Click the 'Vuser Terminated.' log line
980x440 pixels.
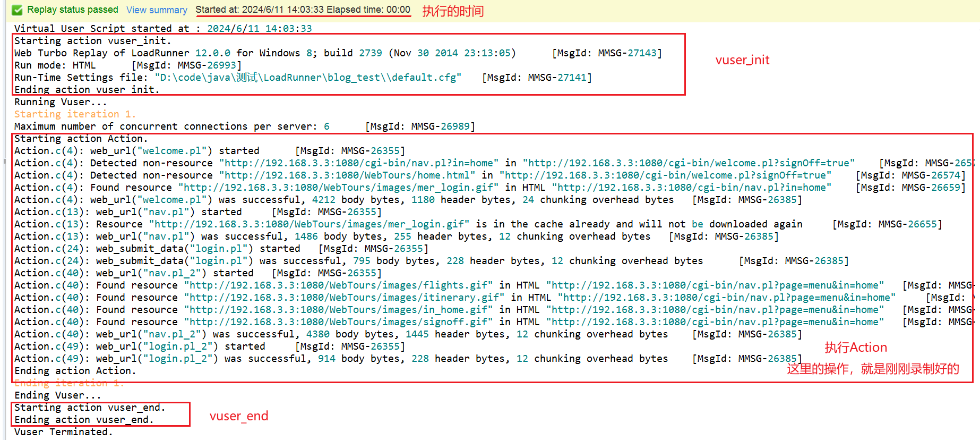coord(63,431)
